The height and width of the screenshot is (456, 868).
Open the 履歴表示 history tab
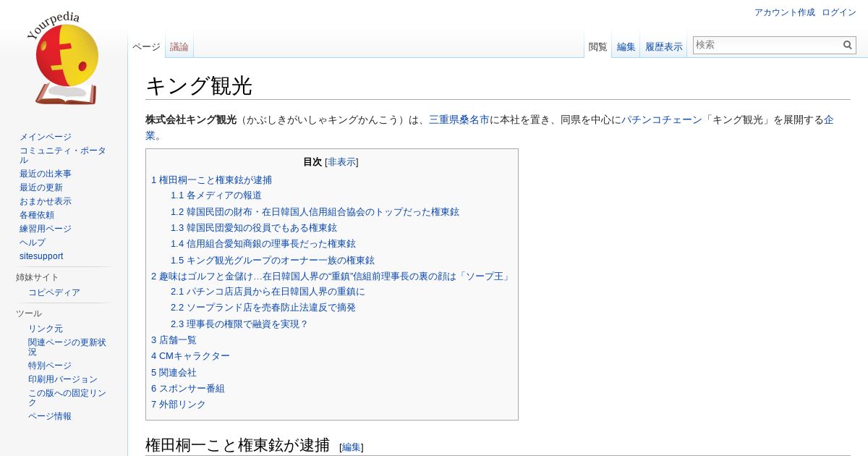tap(664, 47)
